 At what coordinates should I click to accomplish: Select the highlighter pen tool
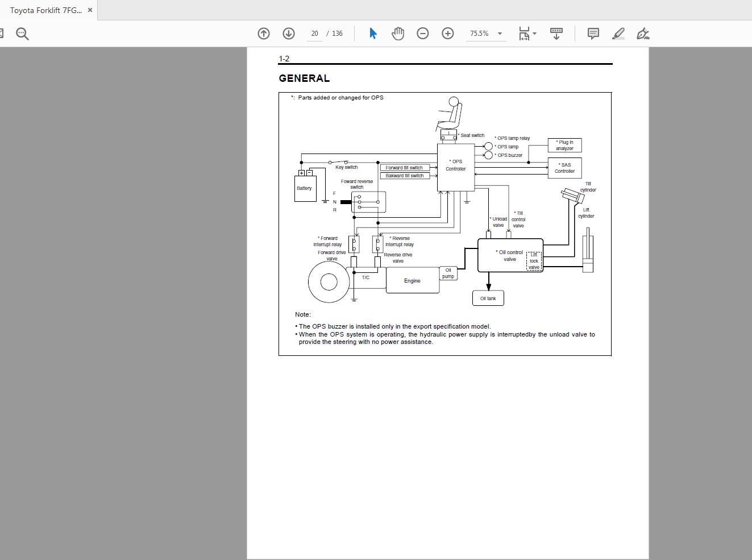(618, 34)
